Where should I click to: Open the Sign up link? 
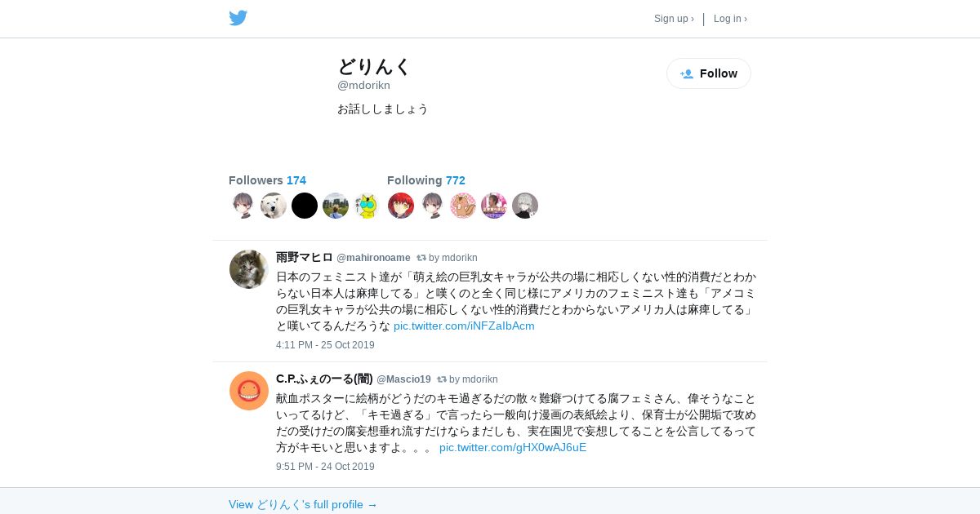point(674,19)
